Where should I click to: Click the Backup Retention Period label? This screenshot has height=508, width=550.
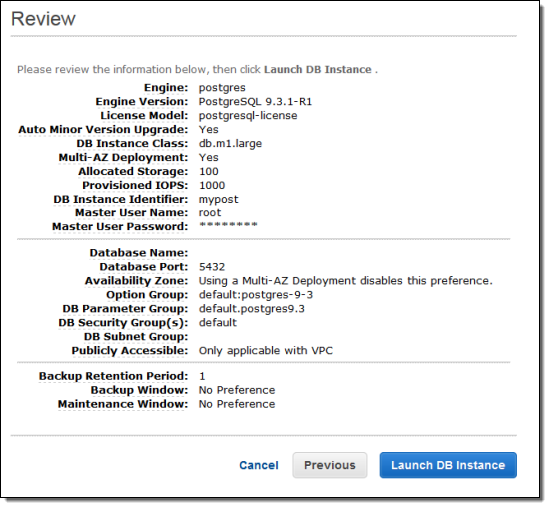click(x=113, y=376)
